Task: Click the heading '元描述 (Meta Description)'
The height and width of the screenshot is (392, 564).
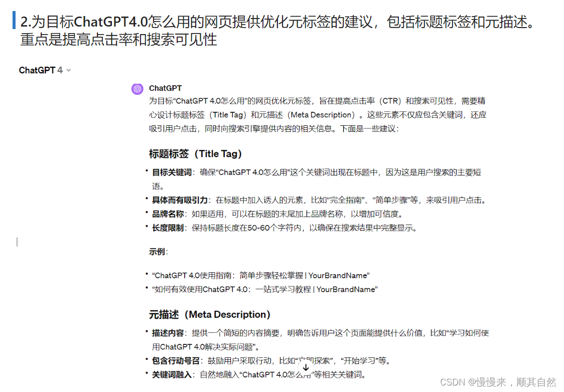Action: point(210,314)
